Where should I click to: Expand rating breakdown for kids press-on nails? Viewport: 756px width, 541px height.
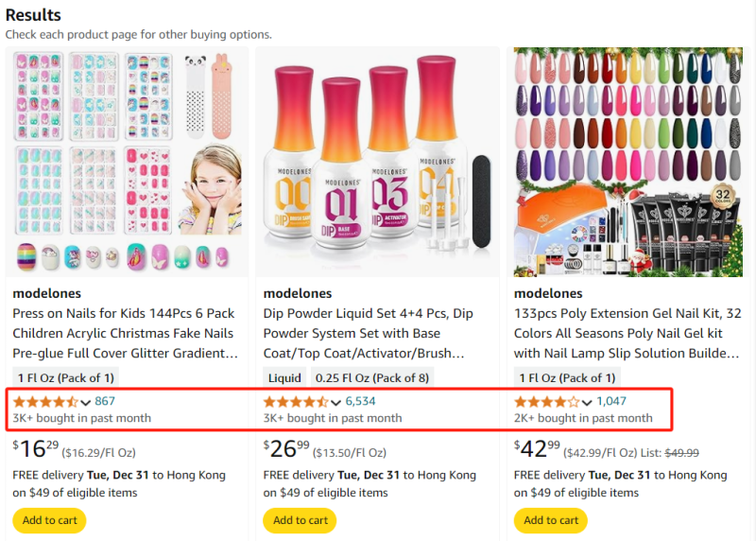point(86,403)
